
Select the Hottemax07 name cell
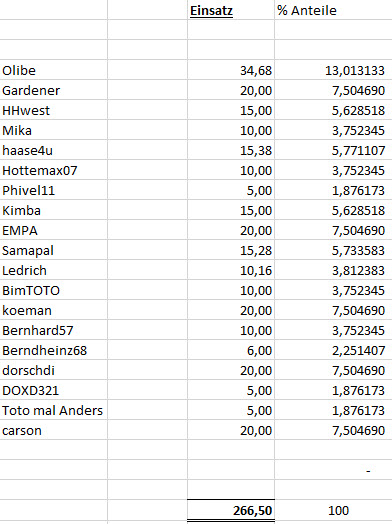tap(53, 170)
